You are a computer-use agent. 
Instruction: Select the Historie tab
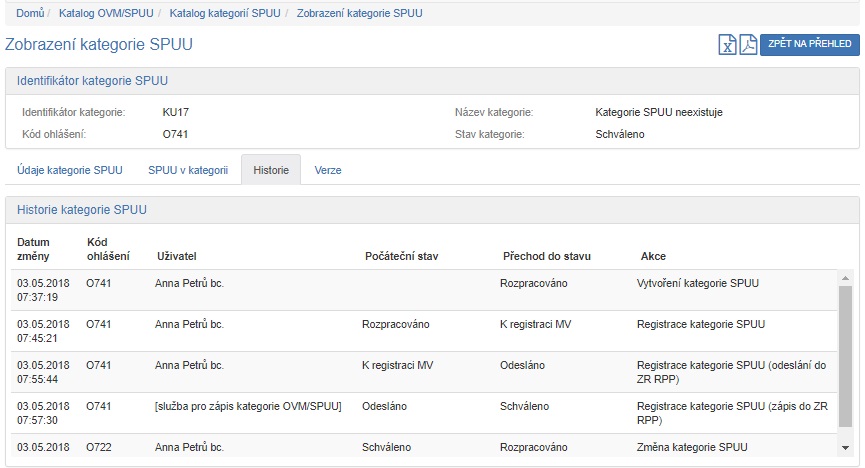[x=271, y=170]
